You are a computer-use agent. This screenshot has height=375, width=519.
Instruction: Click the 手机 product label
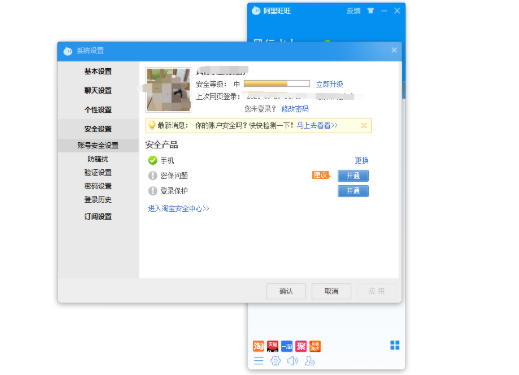pyautogui.click(x=167, y=161)
